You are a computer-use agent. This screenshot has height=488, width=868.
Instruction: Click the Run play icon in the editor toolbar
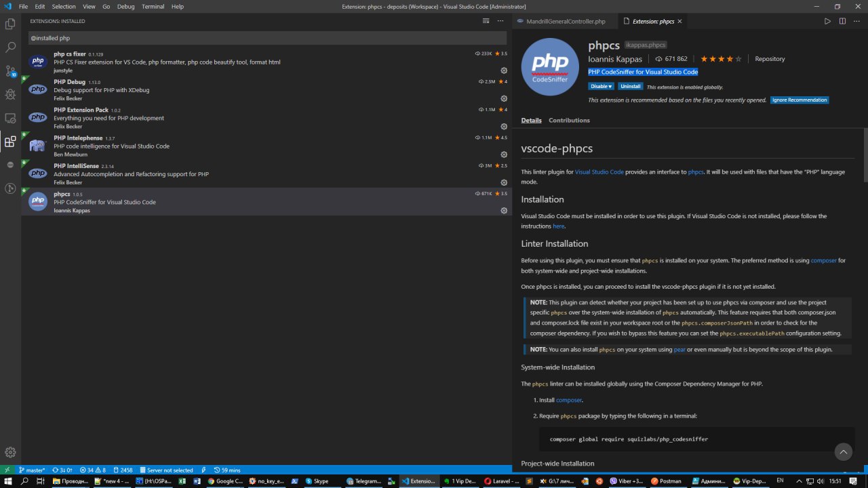[x=827, y=21]
